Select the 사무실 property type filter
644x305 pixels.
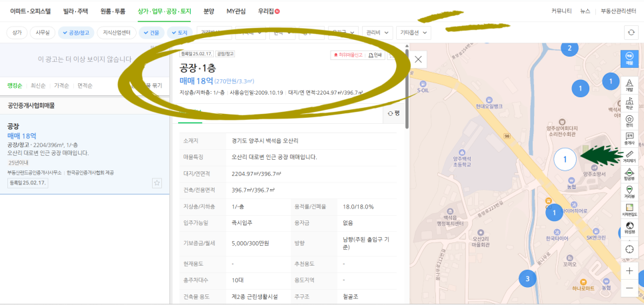coord(42,33)
